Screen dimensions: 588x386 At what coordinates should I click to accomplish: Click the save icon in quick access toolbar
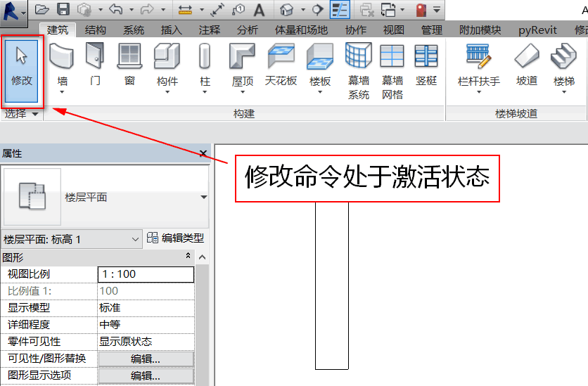pyautogui.click(x=63, y=10)
